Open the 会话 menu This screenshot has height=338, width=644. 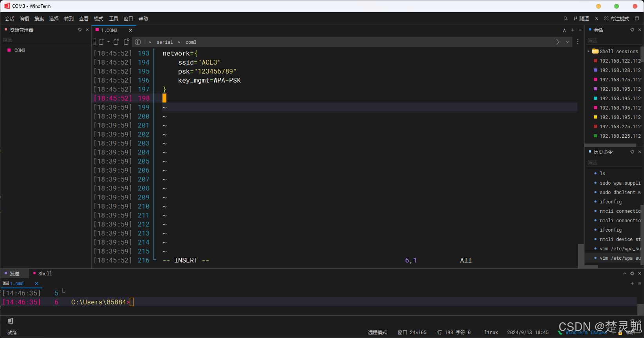[x=9, y=18]
